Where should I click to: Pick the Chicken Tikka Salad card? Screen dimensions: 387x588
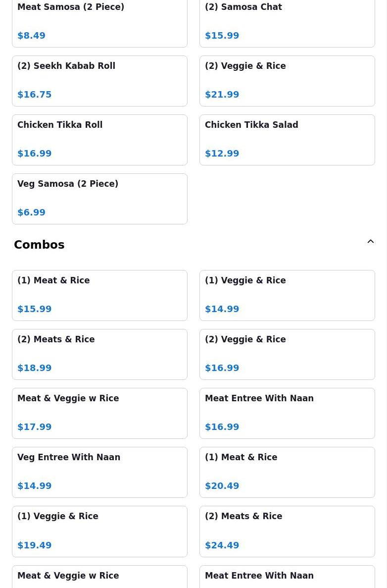(x=287, y=140)
